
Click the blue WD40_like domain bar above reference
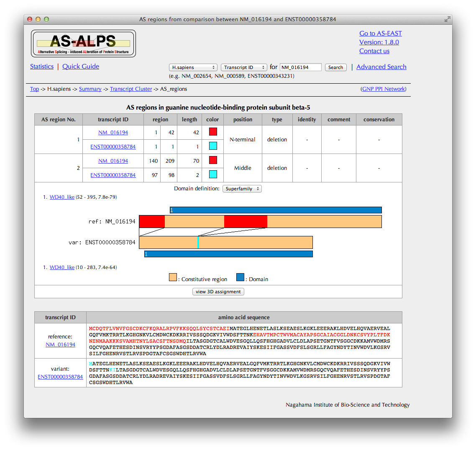[276, 210]
